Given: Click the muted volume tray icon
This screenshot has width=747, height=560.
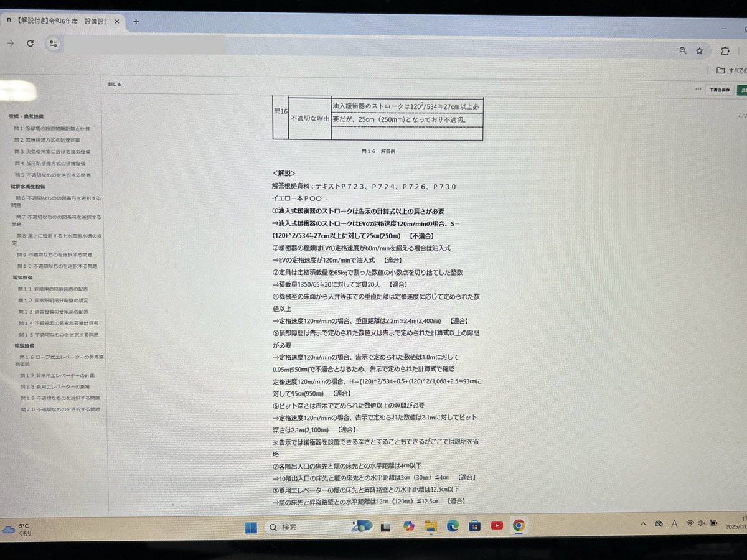Looking at the screenshot, I should tap(702, 523).
